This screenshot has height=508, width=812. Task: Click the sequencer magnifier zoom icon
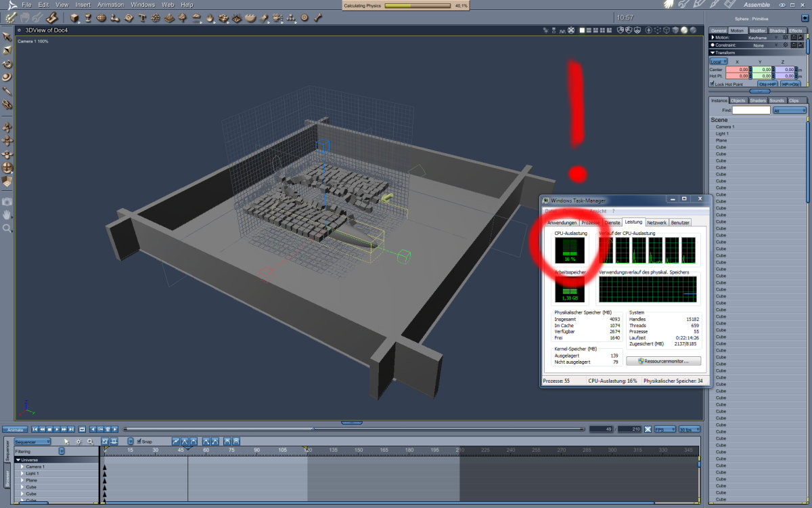tap(90, 442)
